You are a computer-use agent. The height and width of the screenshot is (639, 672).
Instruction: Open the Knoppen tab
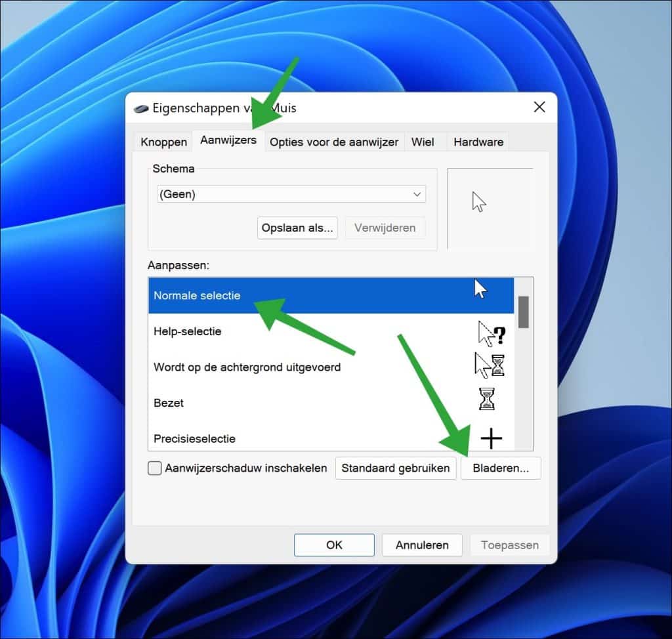point(163,141)
